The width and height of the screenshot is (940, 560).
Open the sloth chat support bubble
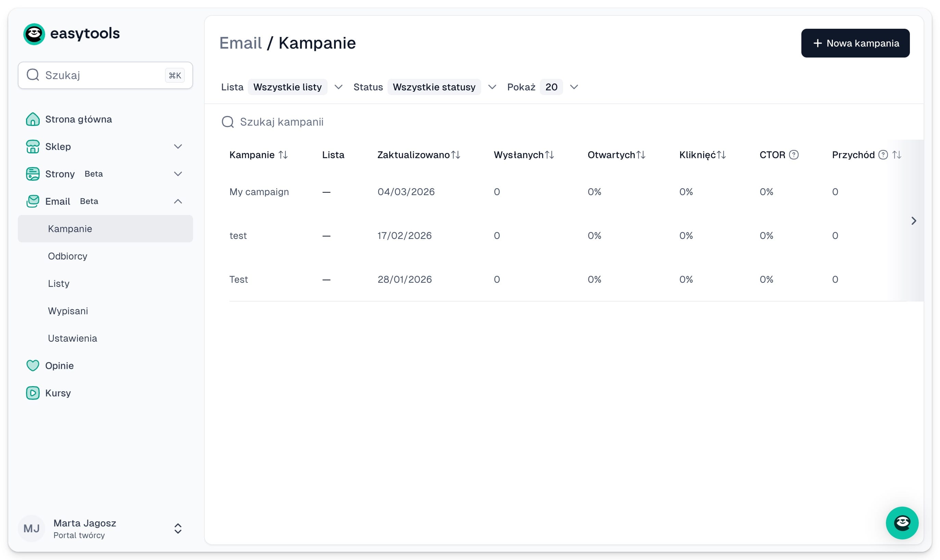(902, 523)
